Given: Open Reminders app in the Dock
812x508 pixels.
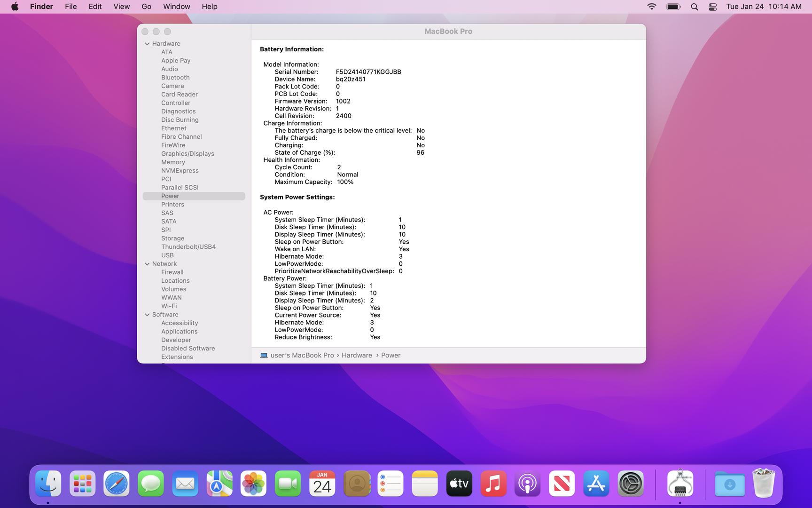Looking at the screenshot, I should tap(390, 484).
